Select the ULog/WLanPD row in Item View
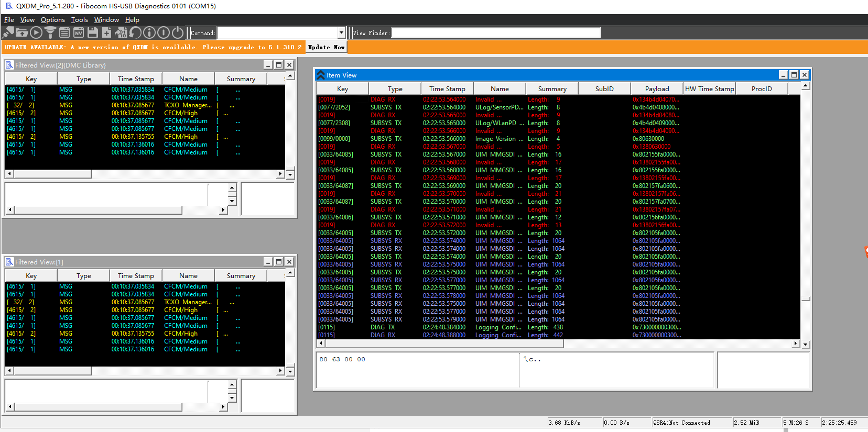Image resolution: width=868 pixels, height=432 pixels. [558, 123]
